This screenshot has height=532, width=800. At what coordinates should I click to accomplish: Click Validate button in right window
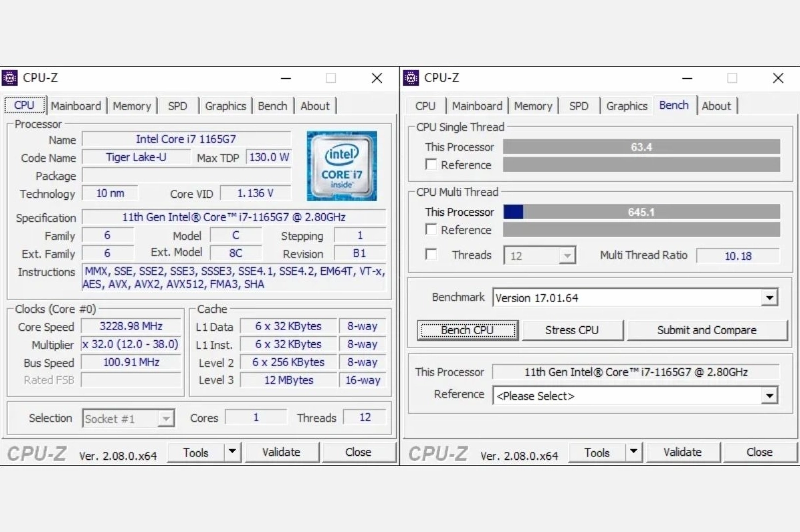pos(683,452)
